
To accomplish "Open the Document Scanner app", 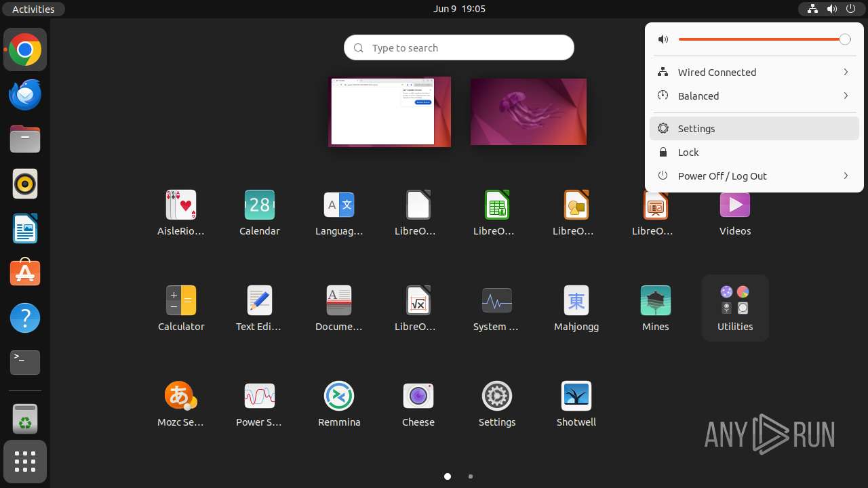I will pyautogui.click(x=339, y=308).
